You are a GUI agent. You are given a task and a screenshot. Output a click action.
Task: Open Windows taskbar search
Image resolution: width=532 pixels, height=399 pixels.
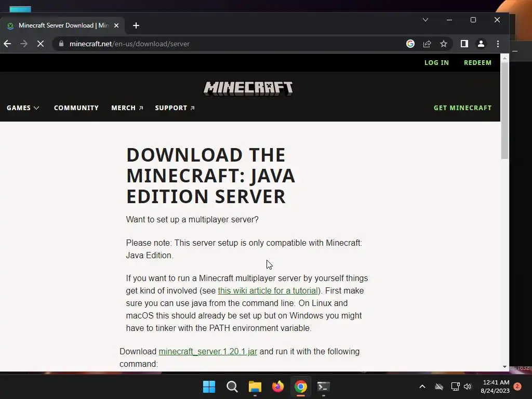point(232,387)
